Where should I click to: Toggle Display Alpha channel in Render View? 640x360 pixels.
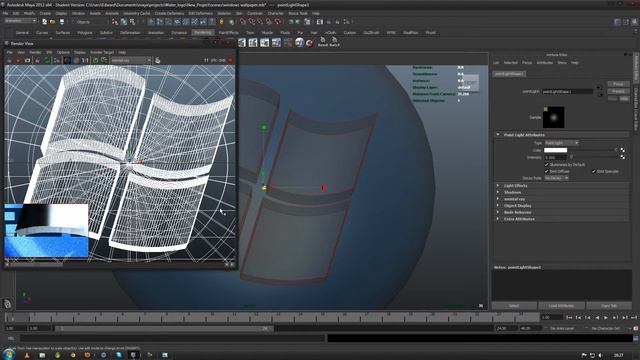click(x=76, y=60)
